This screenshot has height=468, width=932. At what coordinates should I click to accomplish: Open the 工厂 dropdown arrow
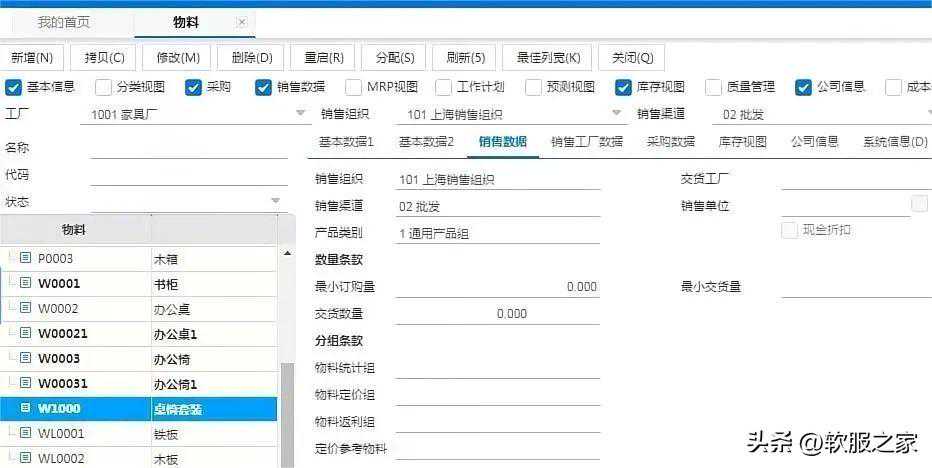tap(300, 114)
